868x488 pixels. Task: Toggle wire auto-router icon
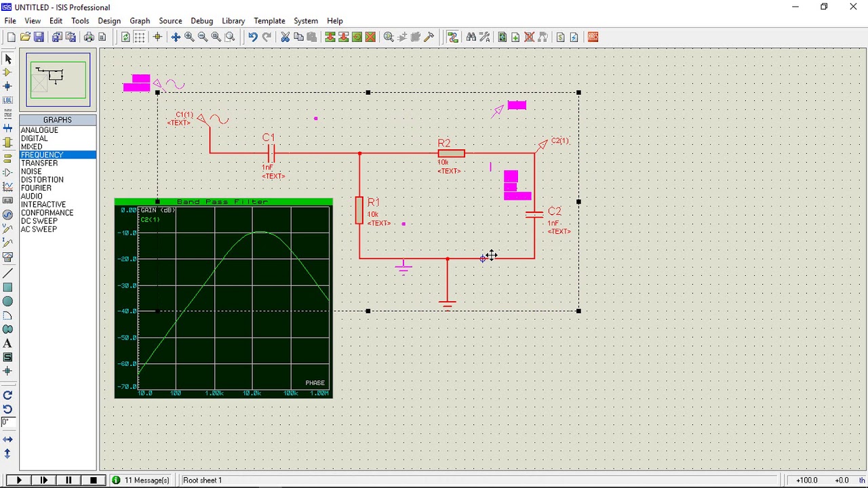click(x=452, y=37)
